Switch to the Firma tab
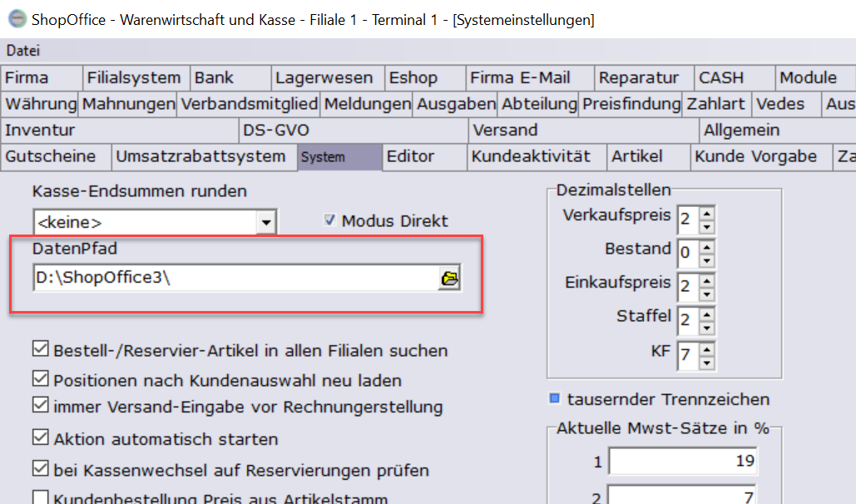The width and height of the screenshot is (856, 504). coord(42,77)
